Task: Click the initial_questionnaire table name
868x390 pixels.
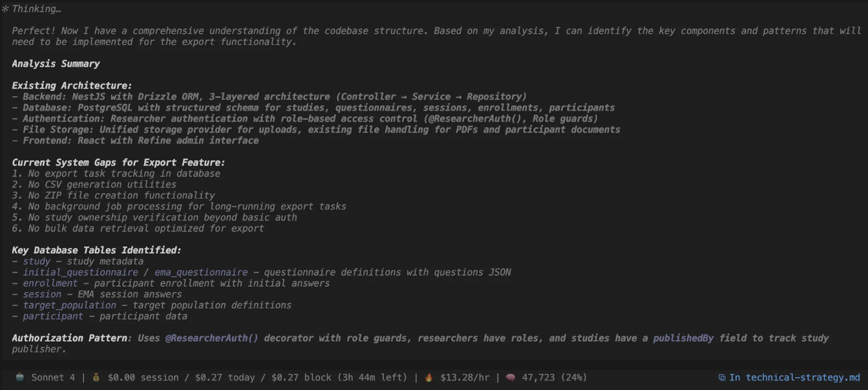Action: pos(80,272)
